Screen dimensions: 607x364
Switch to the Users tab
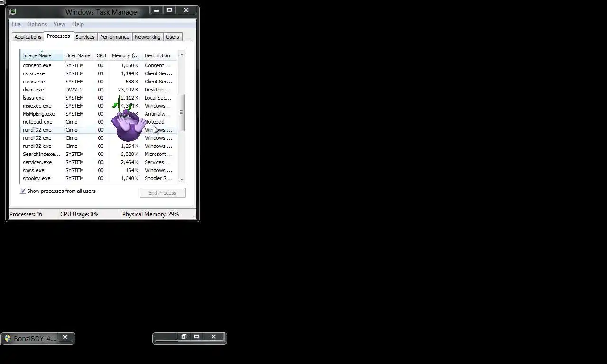173,37
